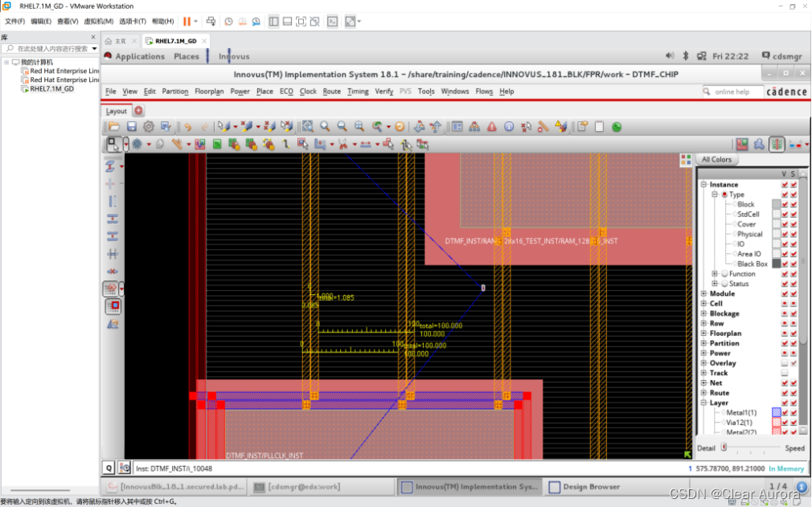Select the Function radio button
This screenshot has width=812, height=507.
[724, 274]
